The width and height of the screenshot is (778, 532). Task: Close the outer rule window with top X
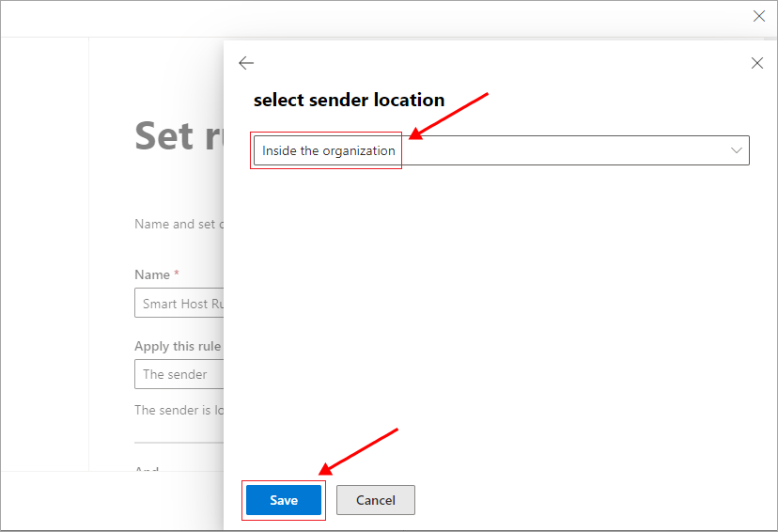[759, 16]
